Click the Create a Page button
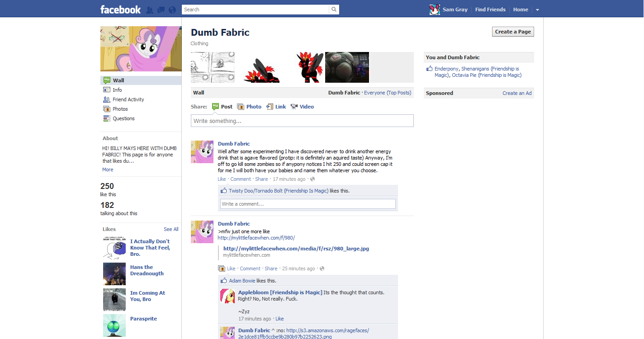 pos(513,32)
